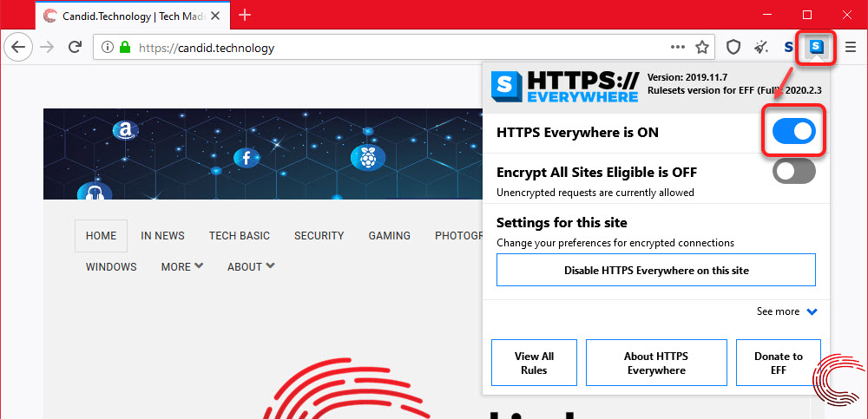Click the Settings for this site heading
The image size is (868, 419).
point(562,223)
